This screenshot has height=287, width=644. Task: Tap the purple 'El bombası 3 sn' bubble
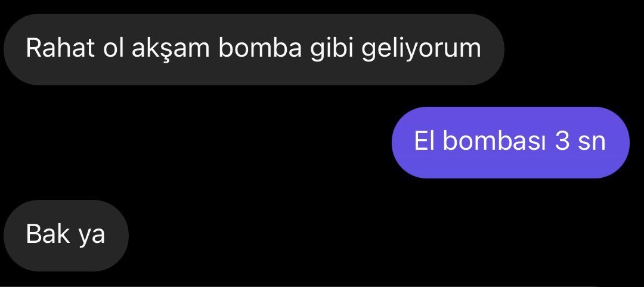[510, 142]
